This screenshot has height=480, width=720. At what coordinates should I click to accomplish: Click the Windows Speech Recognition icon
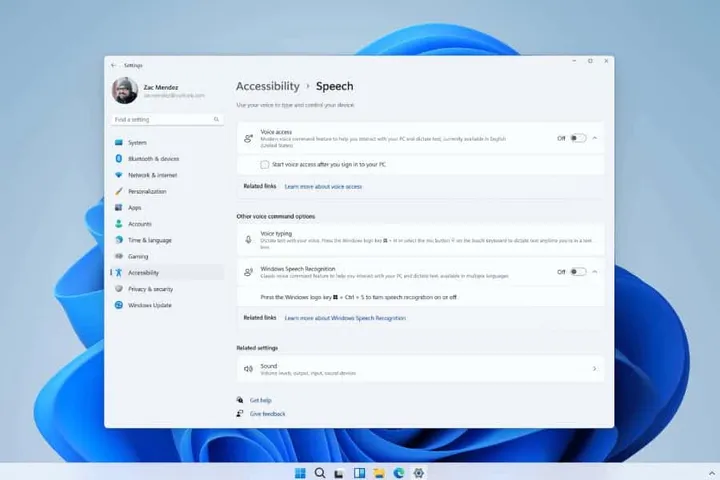[248, 272]
